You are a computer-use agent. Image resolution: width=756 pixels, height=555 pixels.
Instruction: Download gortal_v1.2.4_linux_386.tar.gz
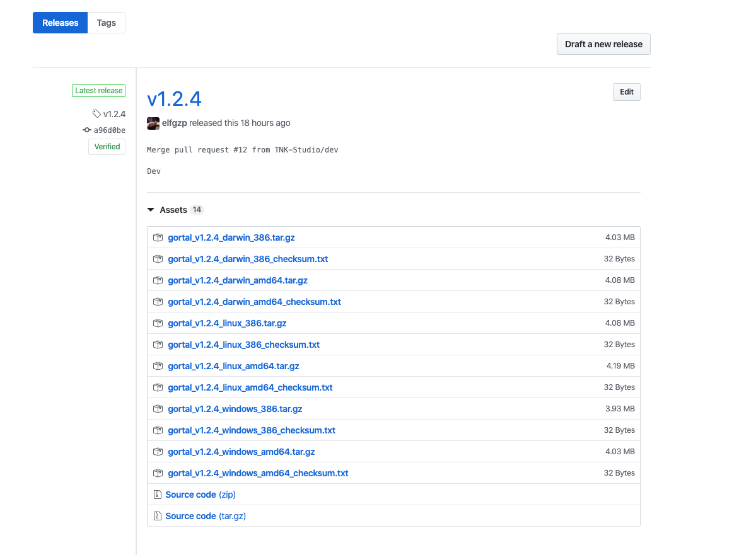click(x=227, y=323)
